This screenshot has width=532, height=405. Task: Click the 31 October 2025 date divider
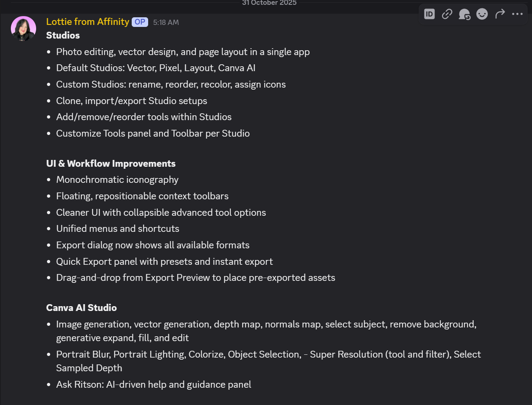269,3
